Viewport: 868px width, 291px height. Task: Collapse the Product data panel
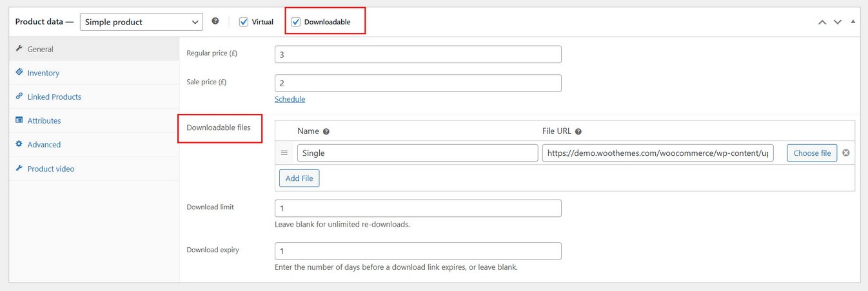tap(853, 22)
